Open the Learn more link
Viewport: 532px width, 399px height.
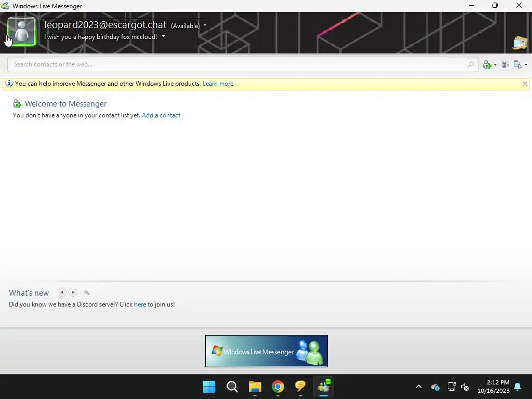coord(218,84)
